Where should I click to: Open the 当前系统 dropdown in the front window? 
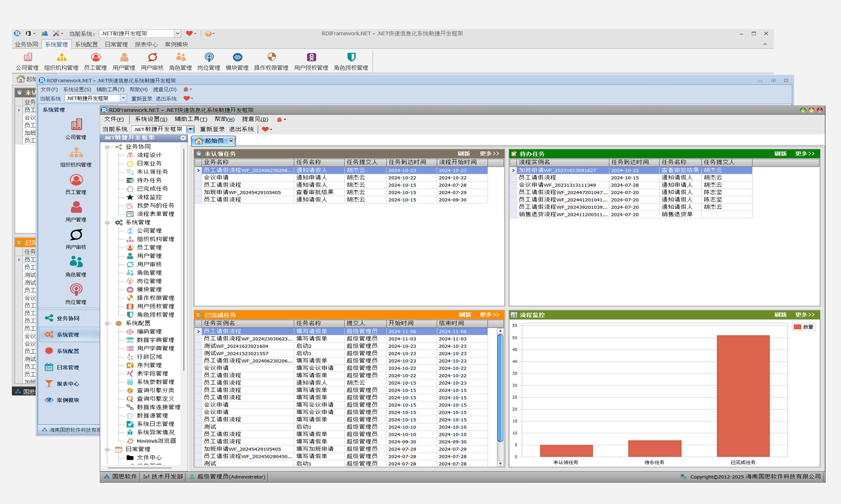(191, 129)
